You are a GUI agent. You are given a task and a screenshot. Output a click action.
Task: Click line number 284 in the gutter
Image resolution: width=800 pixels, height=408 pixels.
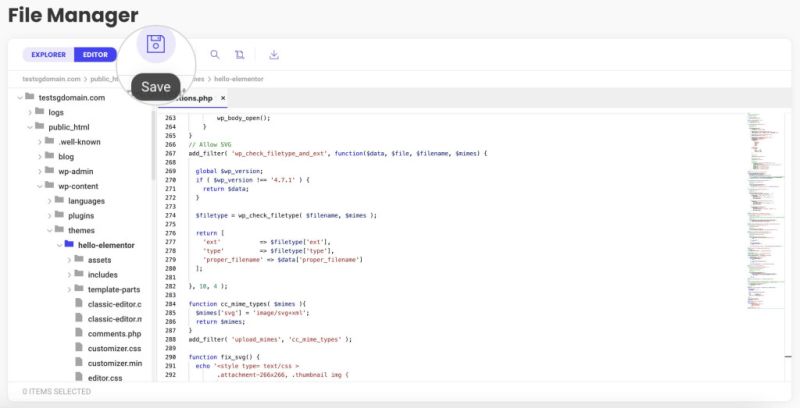pyautogui.click(x=170, y=304)
